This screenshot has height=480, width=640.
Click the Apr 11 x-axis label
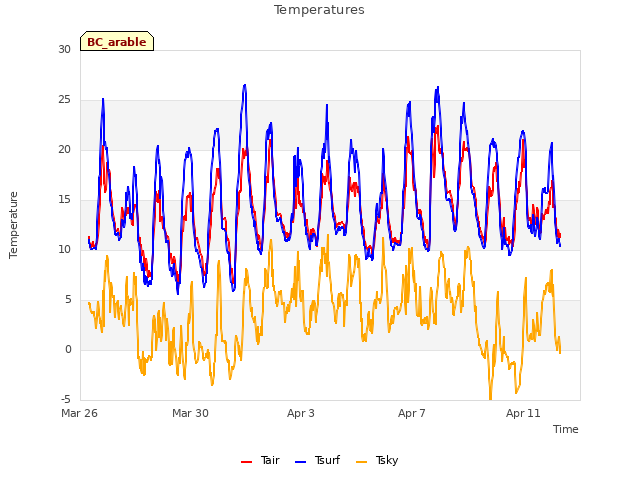(x=523, y=413)
